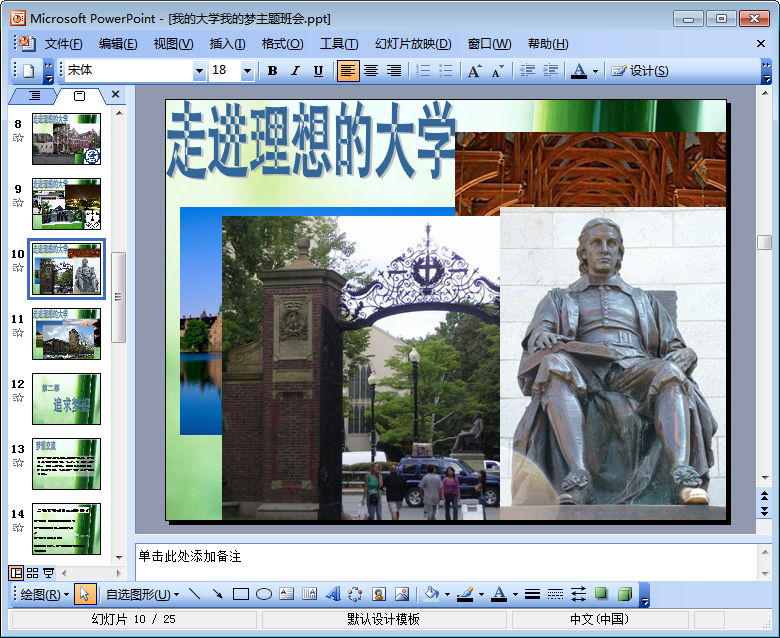Open the 编辑(E) menu

click(x=118, y=44)
